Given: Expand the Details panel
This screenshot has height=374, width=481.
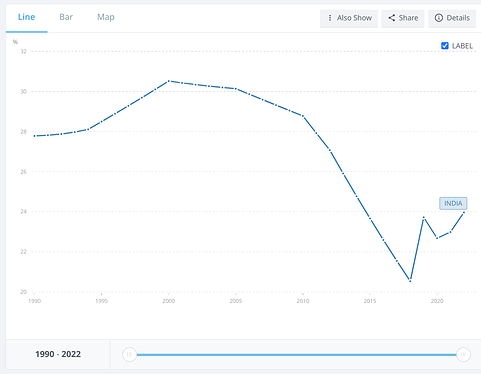Looking at the screenshot, I should (452, 18).
